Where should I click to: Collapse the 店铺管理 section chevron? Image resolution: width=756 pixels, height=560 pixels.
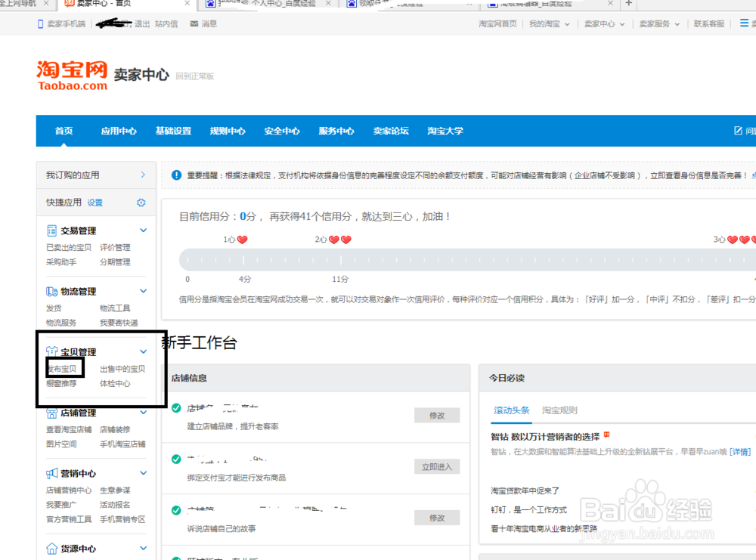click(143, 413)
